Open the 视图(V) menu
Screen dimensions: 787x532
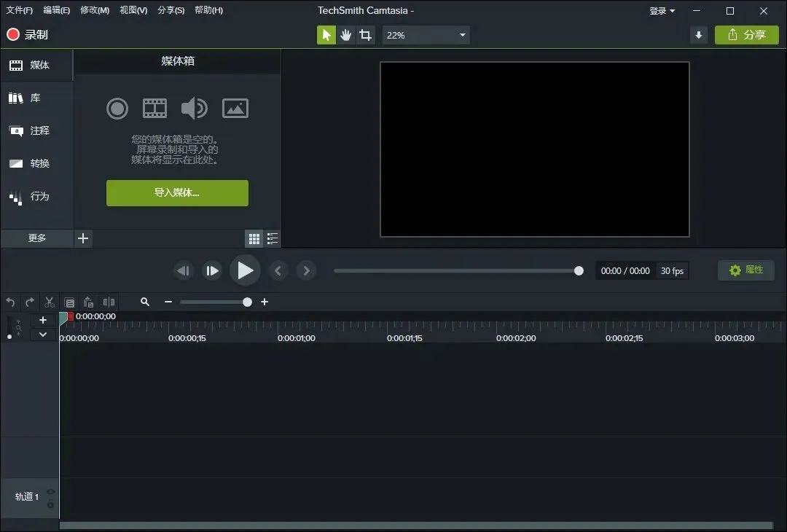click(133, 10)
